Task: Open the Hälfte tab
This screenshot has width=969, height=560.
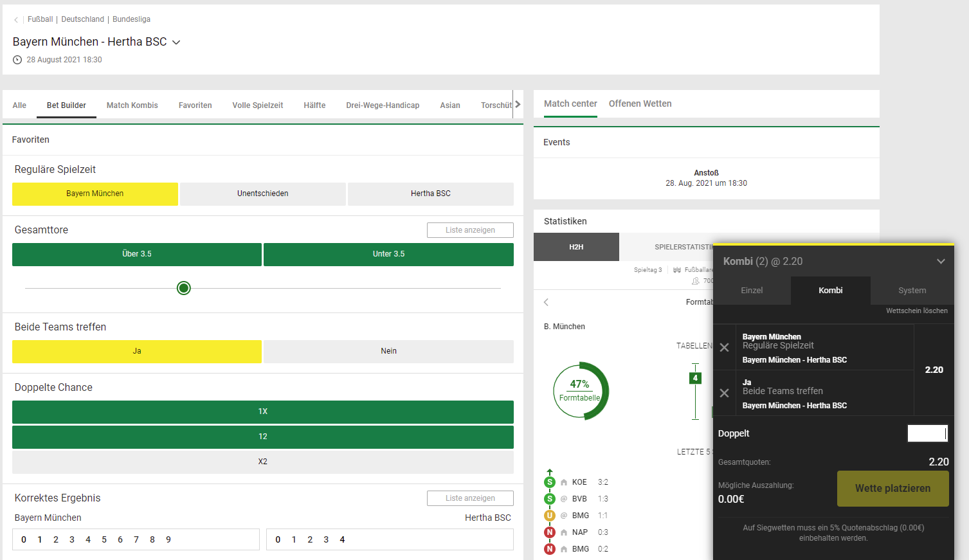Action: coord(314,105)
